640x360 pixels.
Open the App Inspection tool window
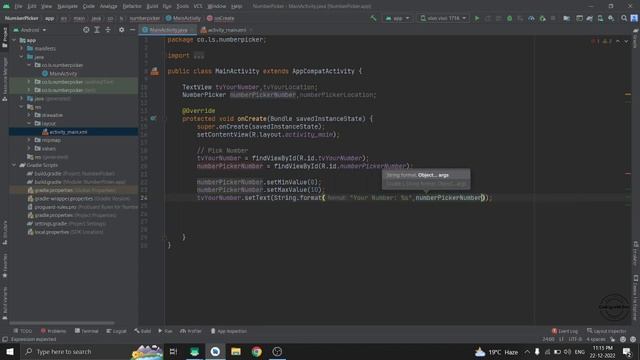[x=229, y=331]
